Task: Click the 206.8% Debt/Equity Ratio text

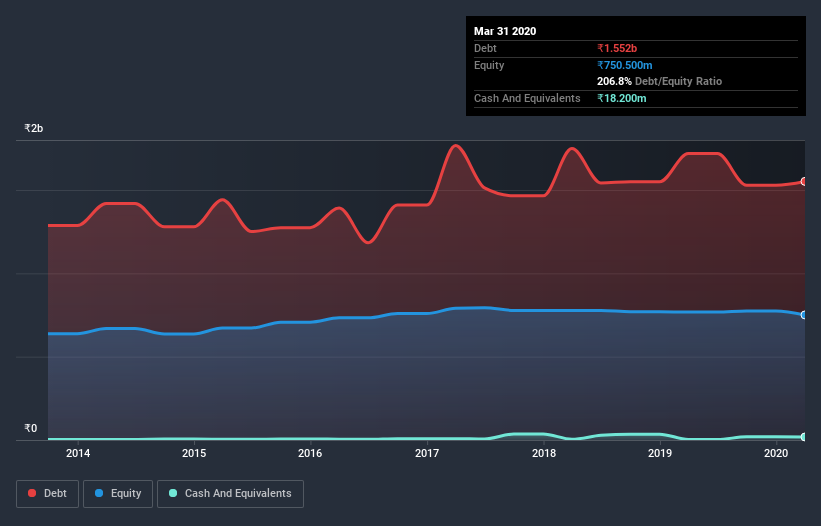Action: [659, 81]
